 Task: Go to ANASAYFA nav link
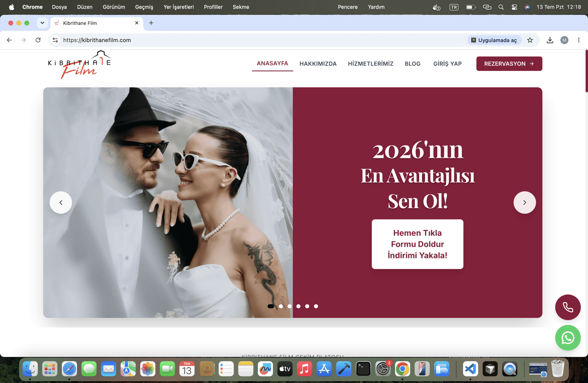click(272, 63)
